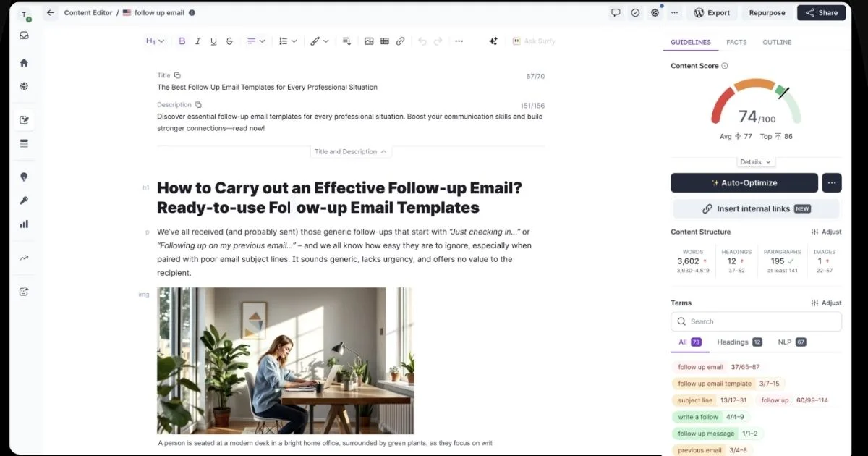
Task: Click the clear formatting toolbar icon
Action: [346, 41]
